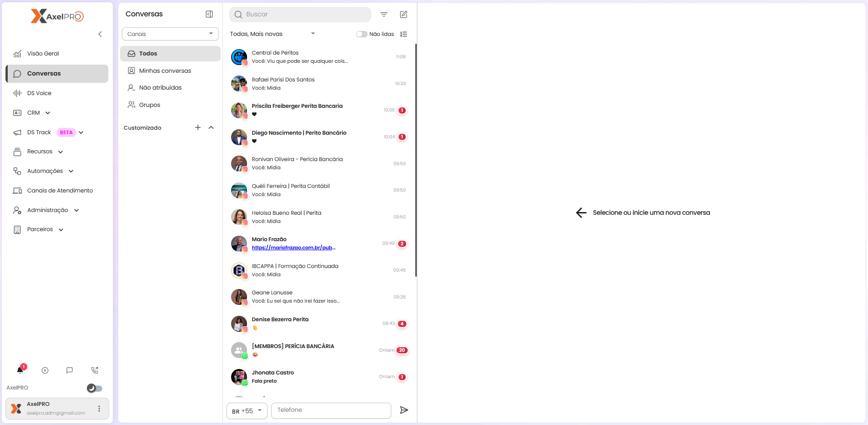
Task: Enable the Não lidas toggle
Action: click(x=362, y=34)
